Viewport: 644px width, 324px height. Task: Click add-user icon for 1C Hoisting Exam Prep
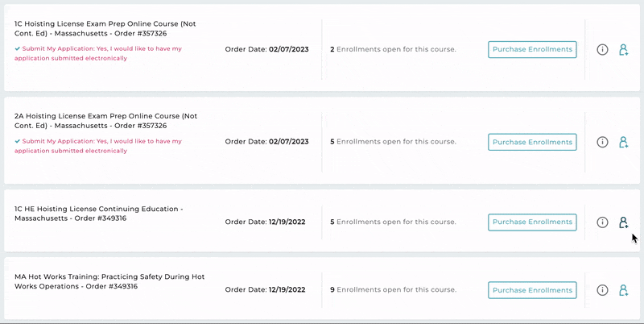[623, 50]
